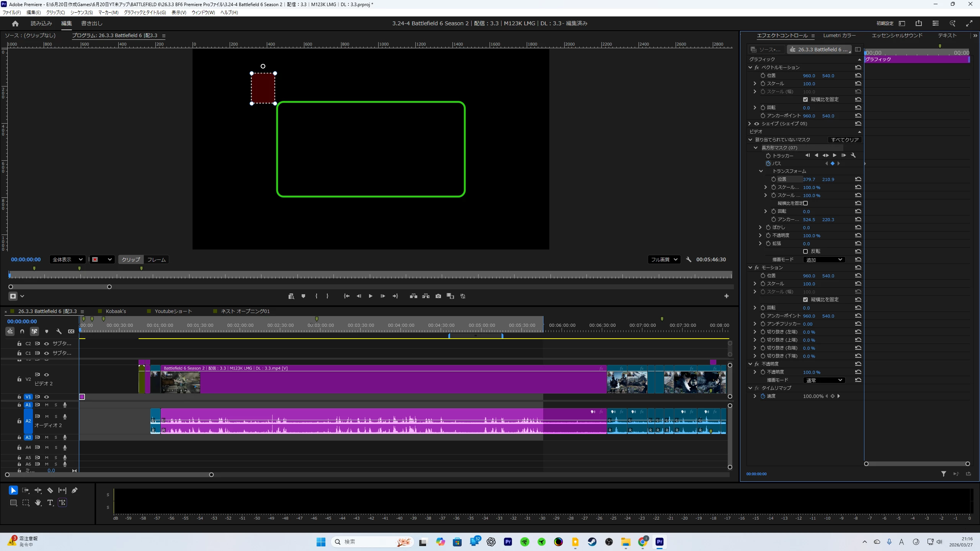Select the Pen tool

click(x=75, y=490)
